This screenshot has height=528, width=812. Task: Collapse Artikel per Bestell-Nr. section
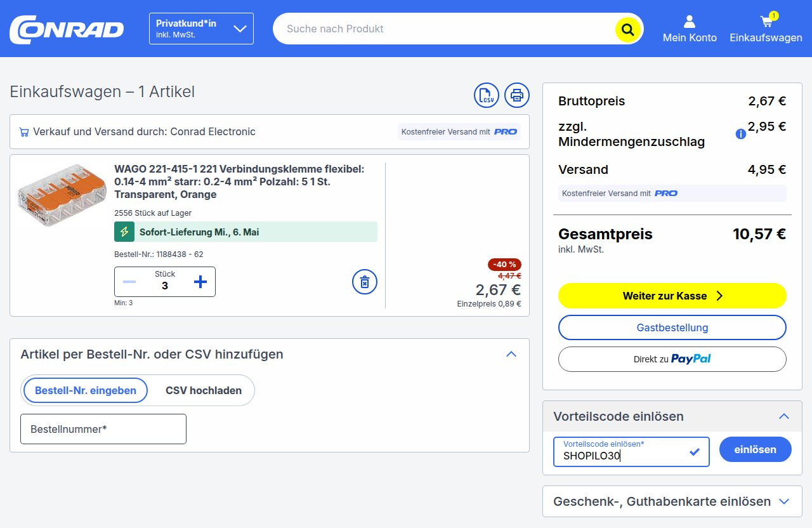click(511, 354)
